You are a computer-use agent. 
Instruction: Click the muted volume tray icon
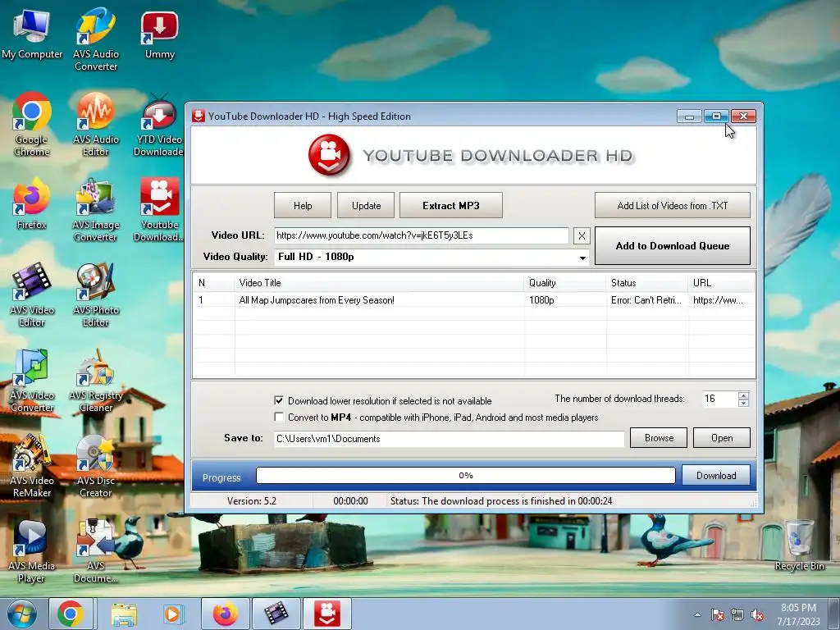[x=757, y=615]
